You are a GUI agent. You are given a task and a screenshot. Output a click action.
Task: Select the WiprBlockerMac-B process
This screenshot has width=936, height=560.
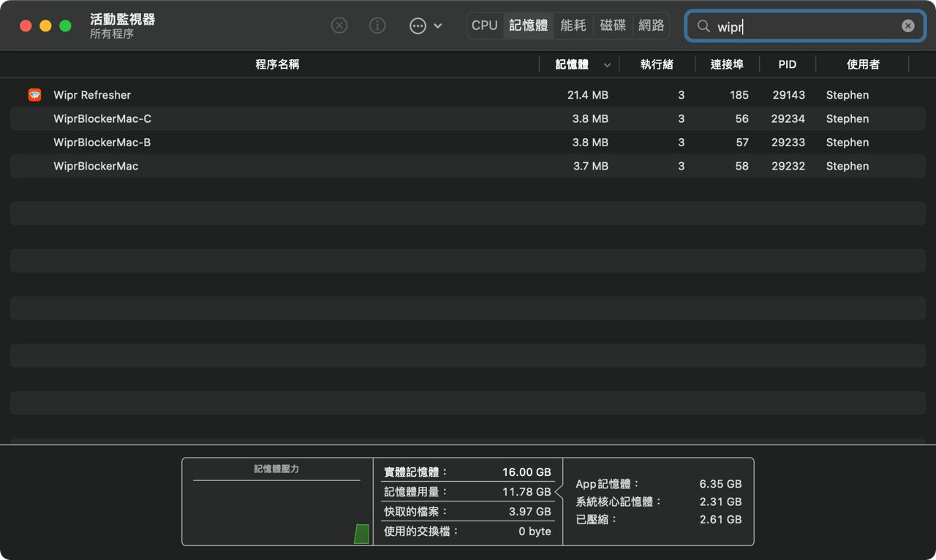(468, 143)
